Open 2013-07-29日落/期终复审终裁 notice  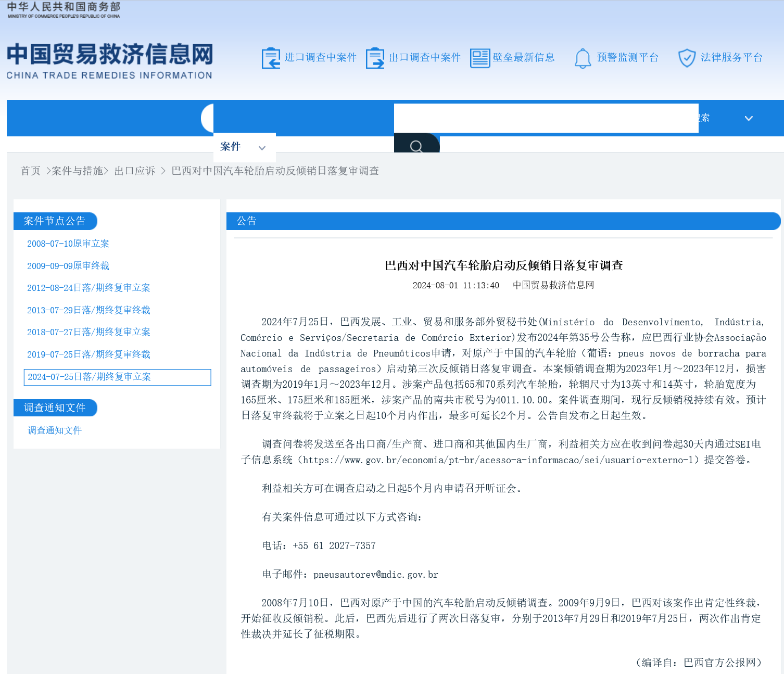(88, 310)
